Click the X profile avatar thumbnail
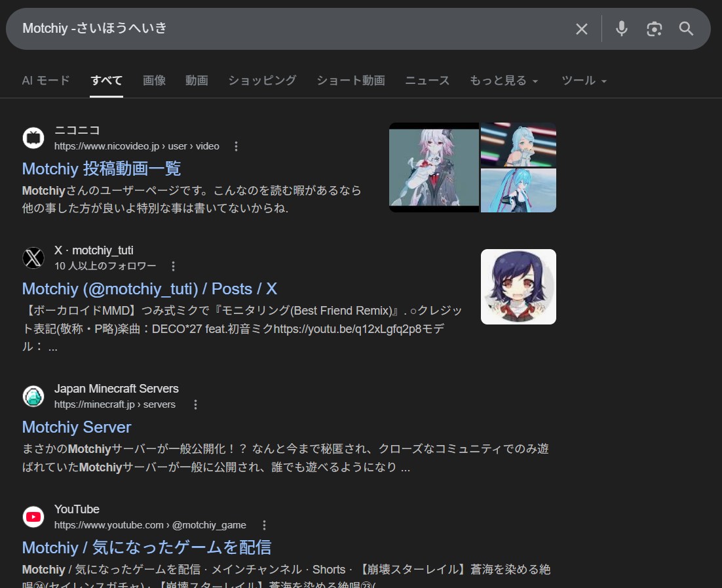This screenshot has width=722, height=588. 518,286
